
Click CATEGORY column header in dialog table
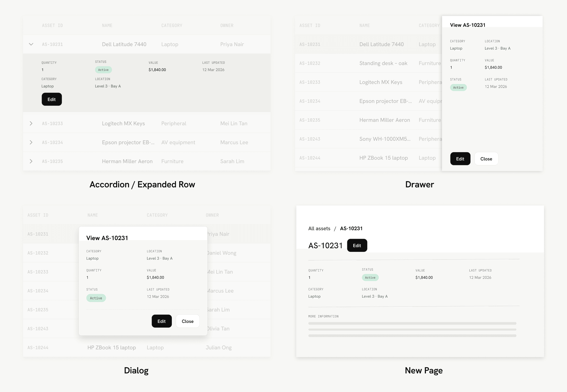[x=157, y=215]
